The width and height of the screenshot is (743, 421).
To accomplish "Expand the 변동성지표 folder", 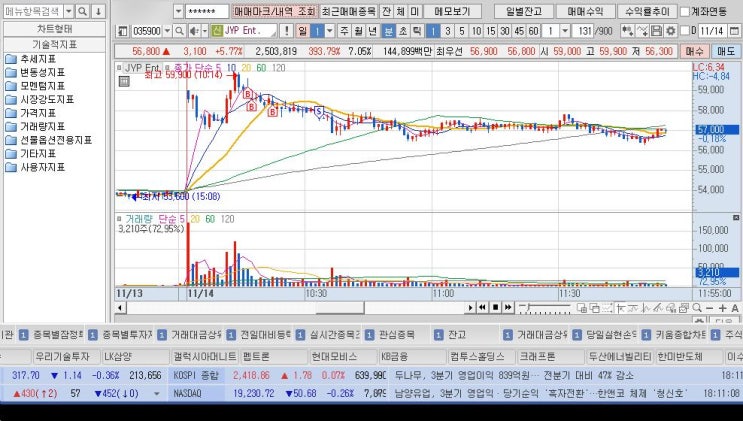I will pyautogui.click(x=35, y=73).
